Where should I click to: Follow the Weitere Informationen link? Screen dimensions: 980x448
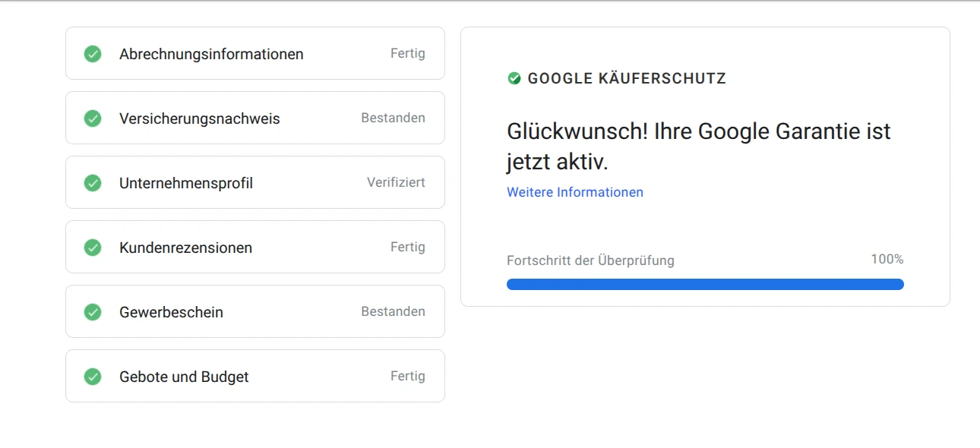coord(575,192)
